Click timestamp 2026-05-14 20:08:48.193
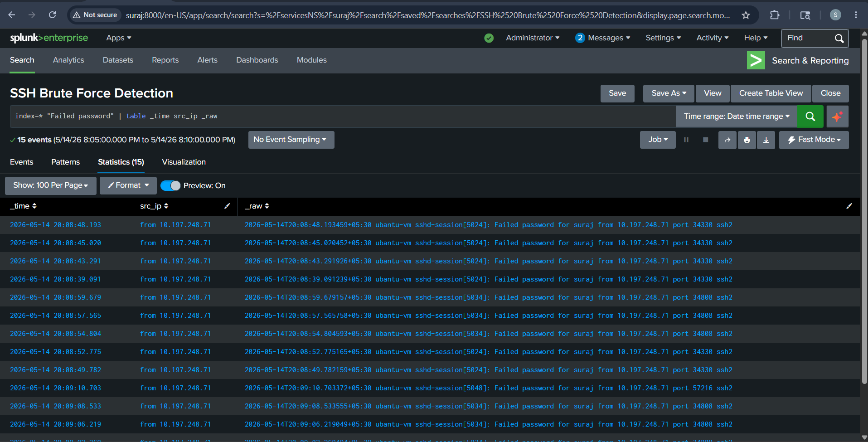 point(55,225)
